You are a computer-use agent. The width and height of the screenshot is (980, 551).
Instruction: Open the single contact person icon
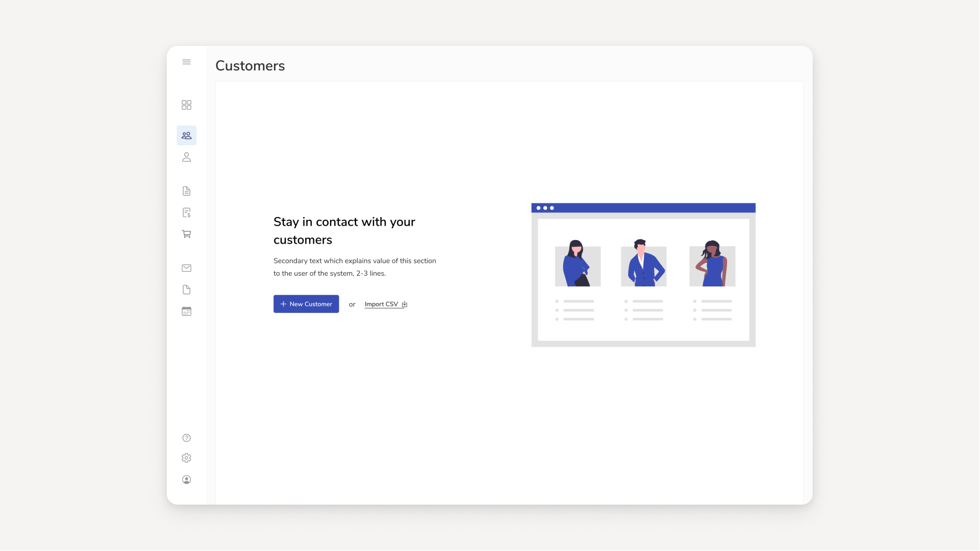(x=186, y=158)
